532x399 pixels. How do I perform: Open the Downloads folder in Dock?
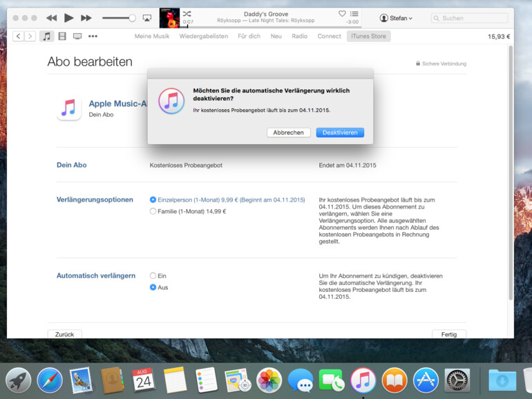click(x=502, y=380)
